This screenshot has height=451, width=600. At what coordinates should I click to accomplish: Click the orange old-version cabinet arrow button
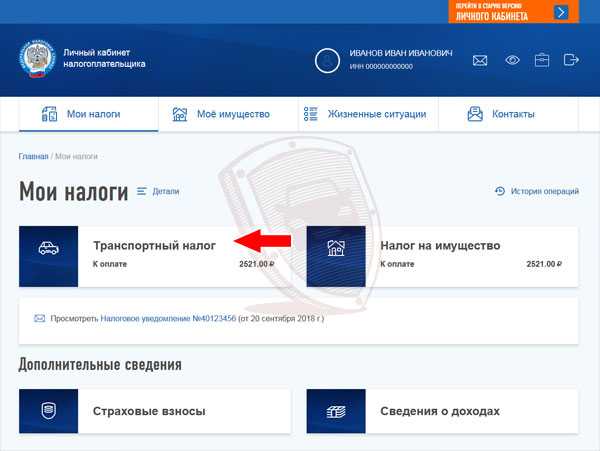click(561, 12)
